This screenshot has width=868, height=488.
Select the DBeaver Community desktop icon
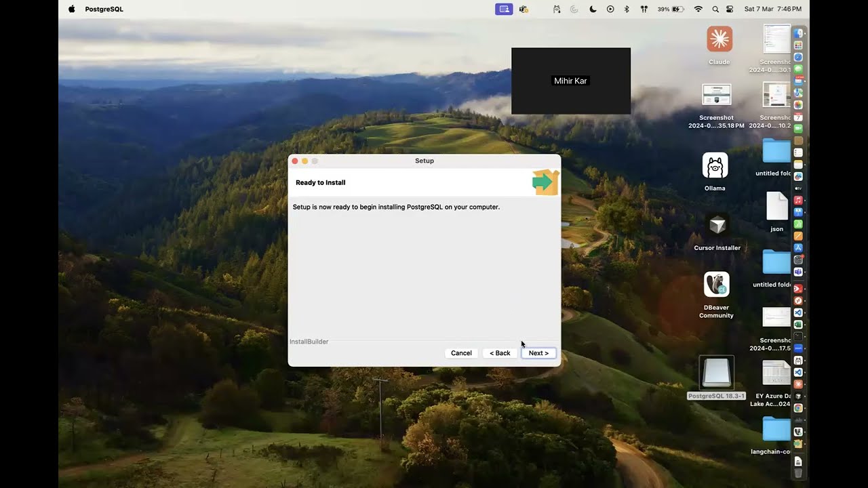click(716, 285)
